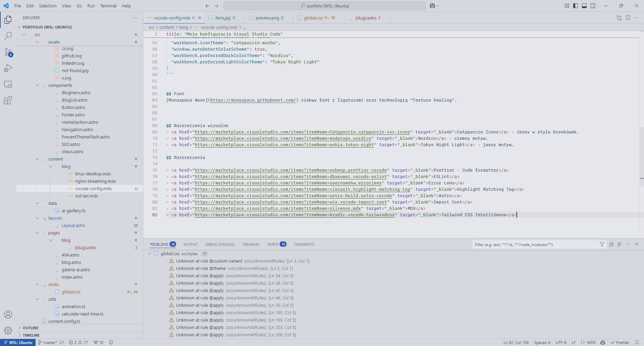Open the Remote Explorer view
Screen dimensions: 644x346
(8, 84)
